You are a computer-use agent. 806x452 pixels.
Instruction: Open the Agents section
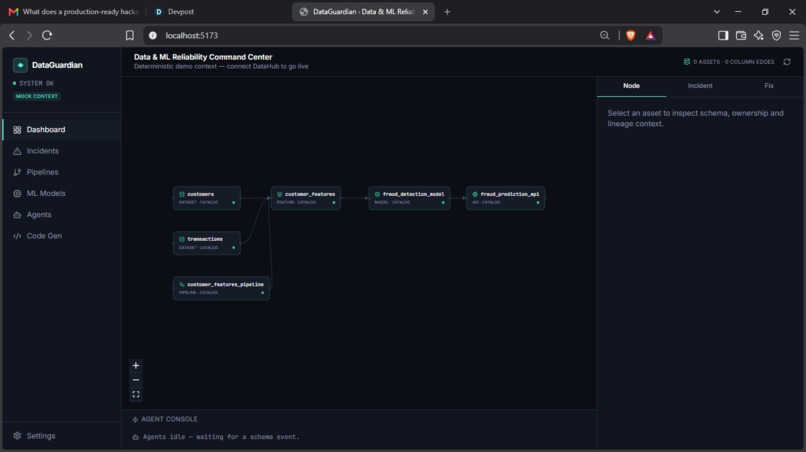pyautogui.click(x=62, y=214)
